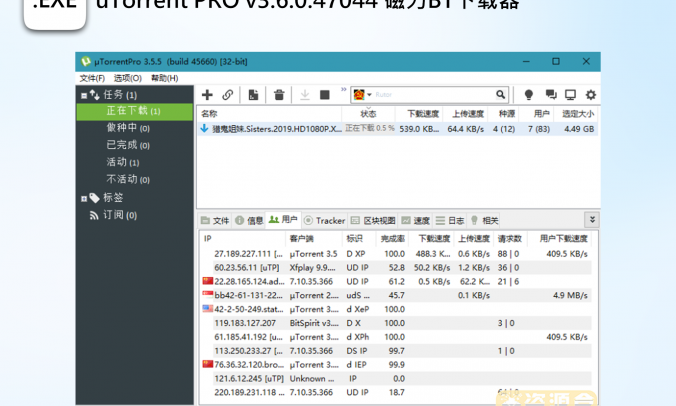Screen dimensions: 676x406
Task: Sort by 状态 column header
Action: click(x=368, y=114)
